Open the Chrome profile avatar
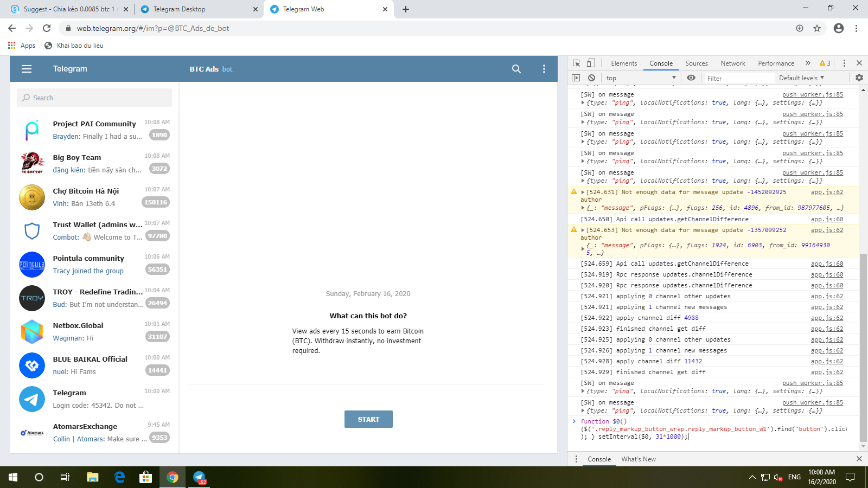The height and width of the screenshot is (488, 868). coord(839,28)
